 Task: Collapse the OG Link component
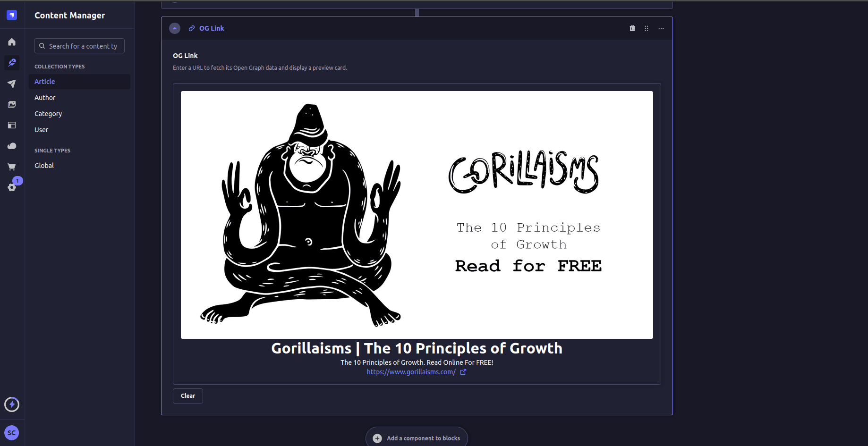point(175,28)
